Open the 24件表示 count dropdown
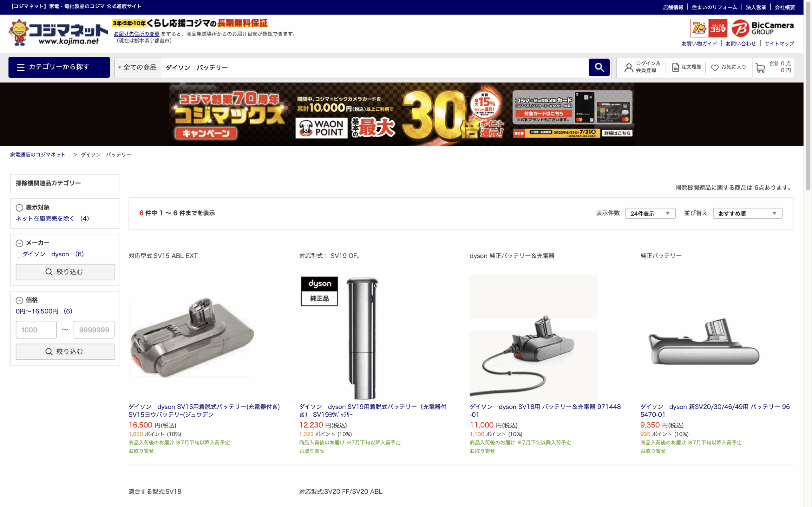 [650, 214]
